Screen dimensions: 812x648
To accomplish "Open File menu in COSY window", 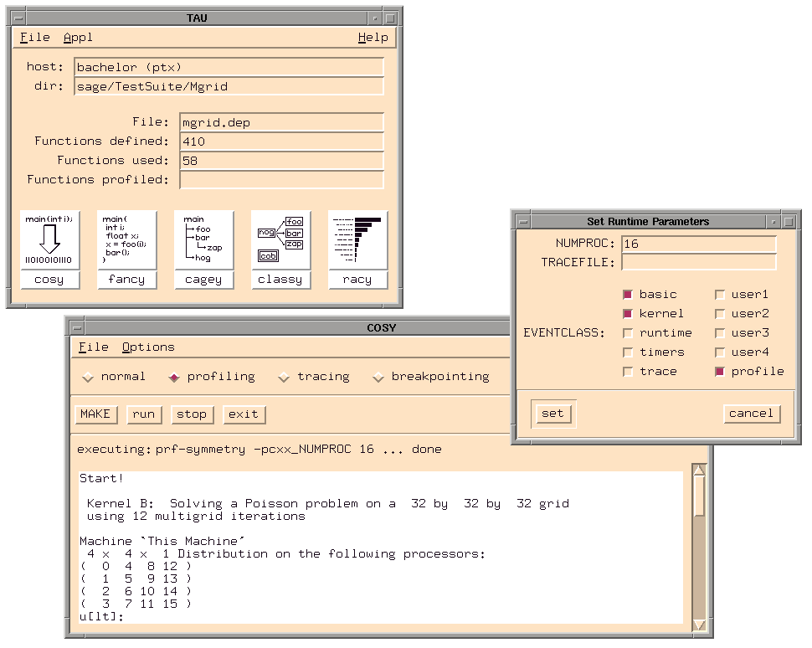I will (x=94, y=347).
